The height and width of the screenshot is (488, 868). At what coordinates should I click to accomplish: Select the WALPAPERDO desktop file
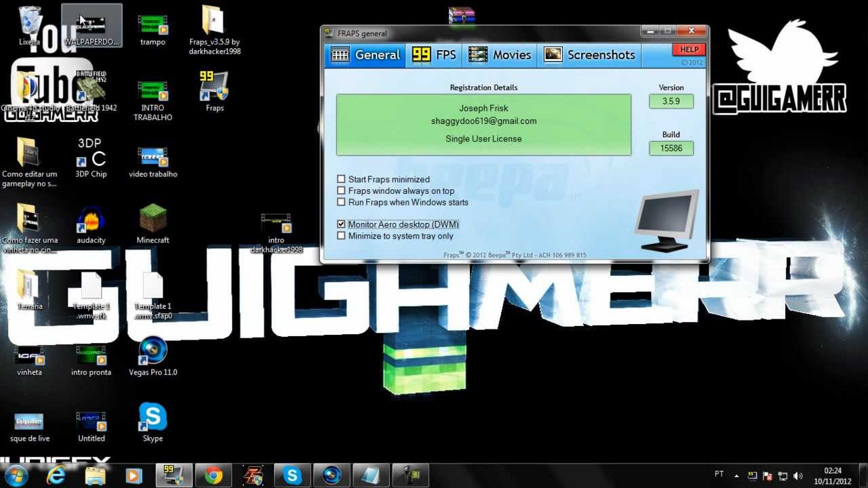(x=92, y=27)
